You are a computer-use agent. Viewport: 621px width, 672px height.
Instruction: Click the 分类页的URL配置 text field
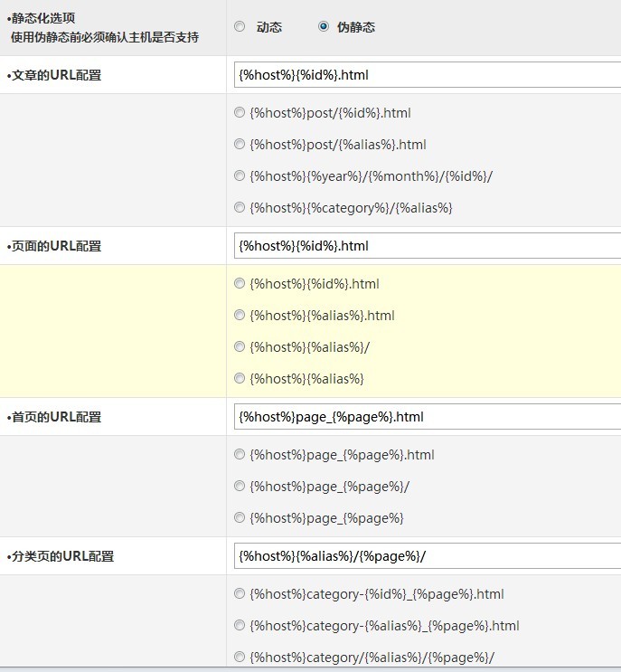pos(427,556)
